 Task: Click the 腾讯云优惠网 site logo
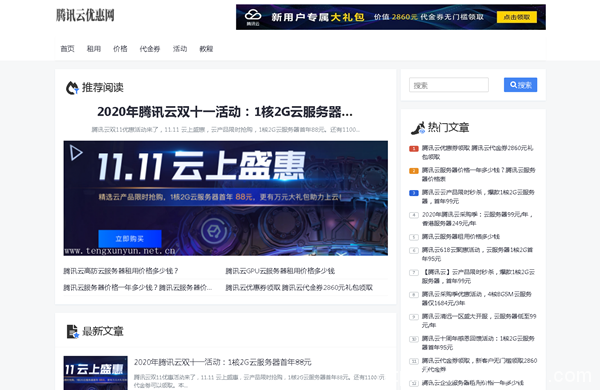85,15
